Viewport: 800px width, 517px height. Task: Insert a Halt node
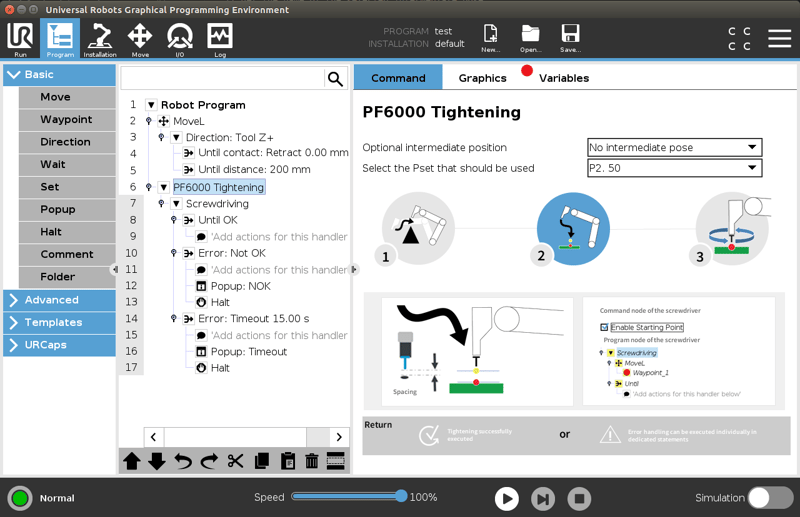coord(67,232)
